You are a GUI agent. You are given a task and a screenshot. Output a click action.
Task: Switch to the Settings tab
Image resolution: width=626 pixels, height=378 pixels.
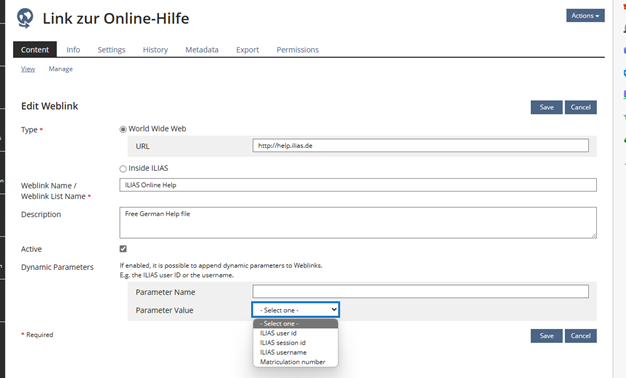pos(111,49)
